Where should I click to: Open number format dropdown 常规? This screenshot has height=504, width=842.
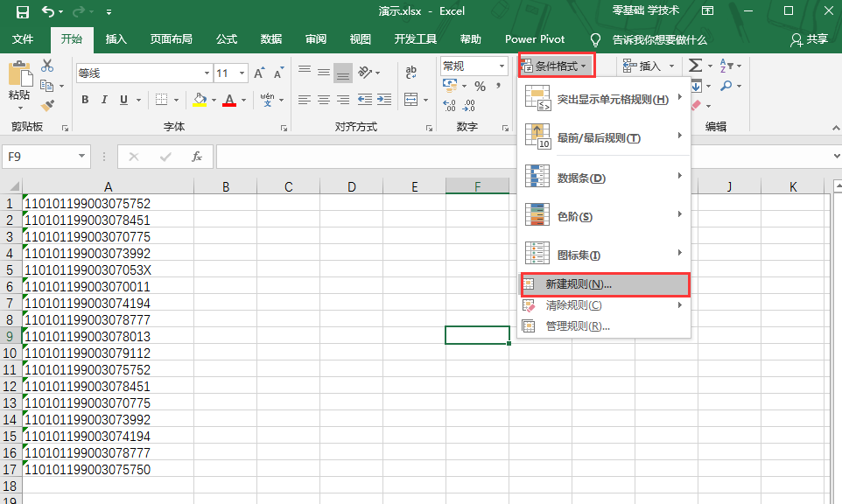(502, 66)
